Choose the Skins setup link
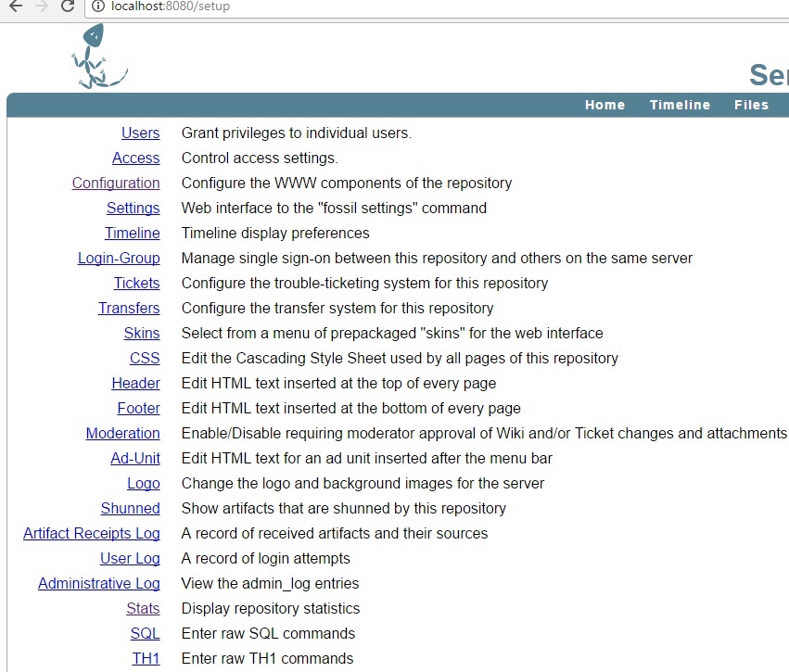Viewport: 789px width, 672px height. [x=142, y=334]
